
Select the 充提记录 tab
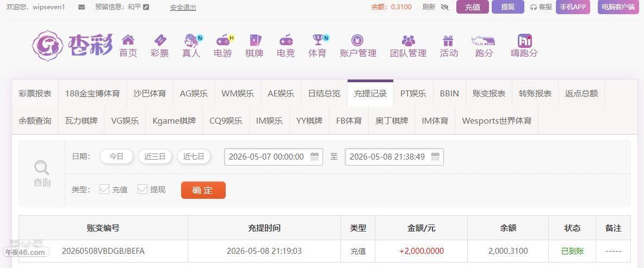(370, 93)
